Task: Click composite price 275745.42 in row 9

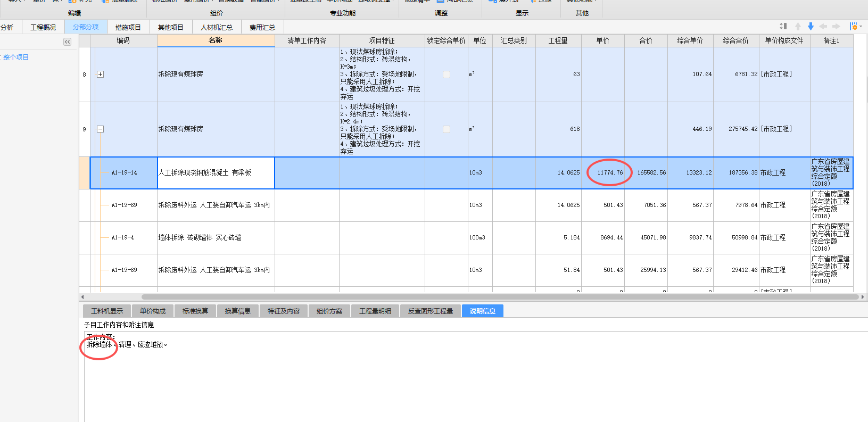Action: 743,129
